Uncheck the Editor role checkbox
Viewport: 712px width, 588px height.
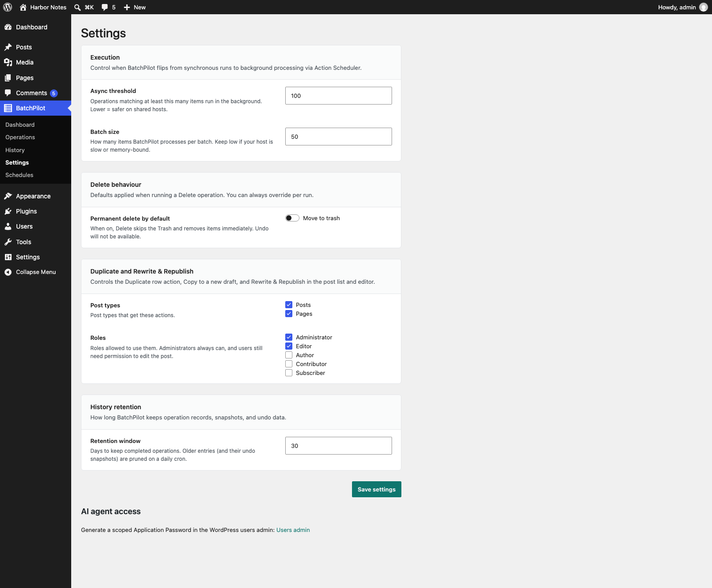point(289,346)
